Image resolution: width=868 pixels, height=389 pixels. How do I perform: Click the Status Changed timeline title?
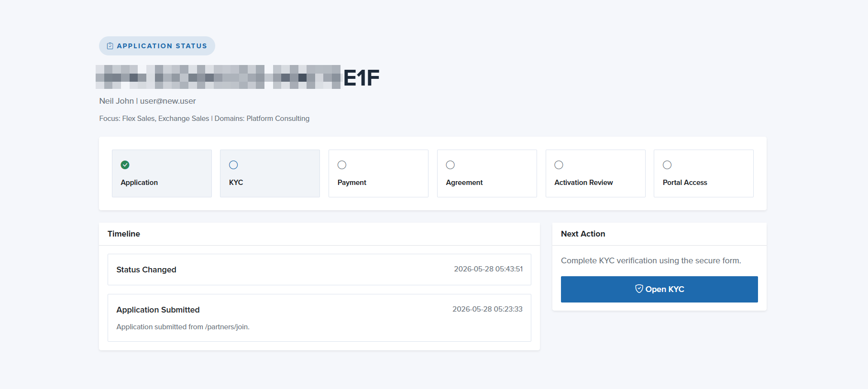[x=146, y=270]
